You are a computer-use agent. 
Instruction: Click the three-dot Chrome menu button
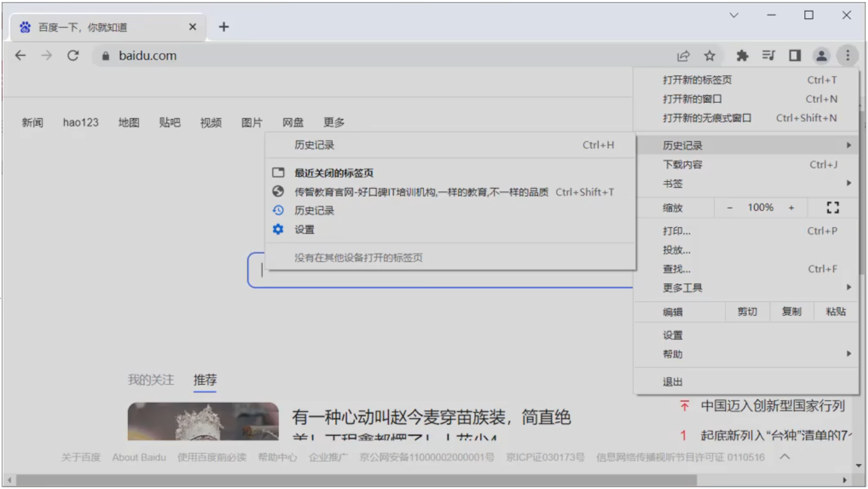click(848, 56)
